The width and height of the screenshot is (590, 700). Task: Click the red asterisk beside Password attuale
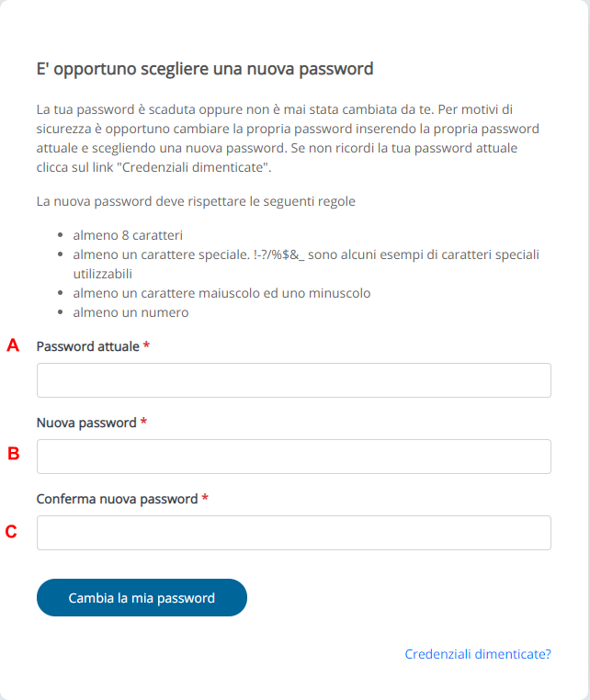146,344
